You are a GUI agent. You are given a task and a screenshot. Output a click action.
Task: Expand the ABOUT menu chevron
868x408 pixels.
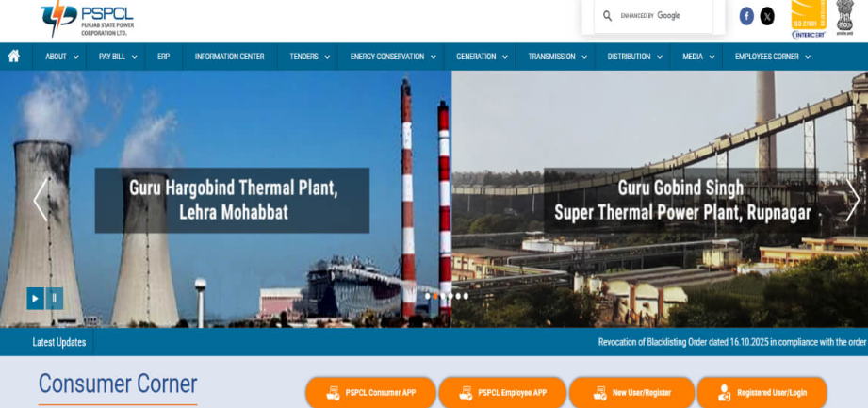coord(75,57)
